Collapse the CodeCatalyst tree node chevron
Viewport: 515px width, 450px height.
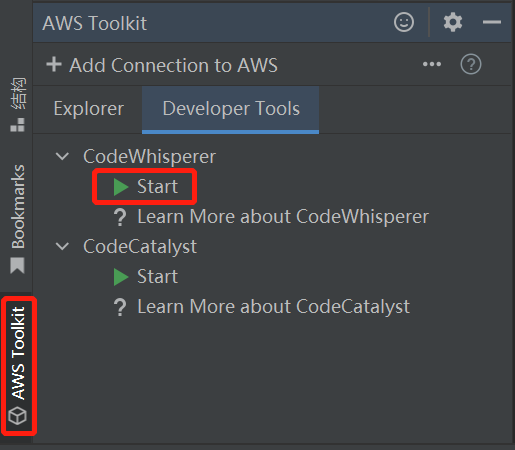click(x=62, y=246)
